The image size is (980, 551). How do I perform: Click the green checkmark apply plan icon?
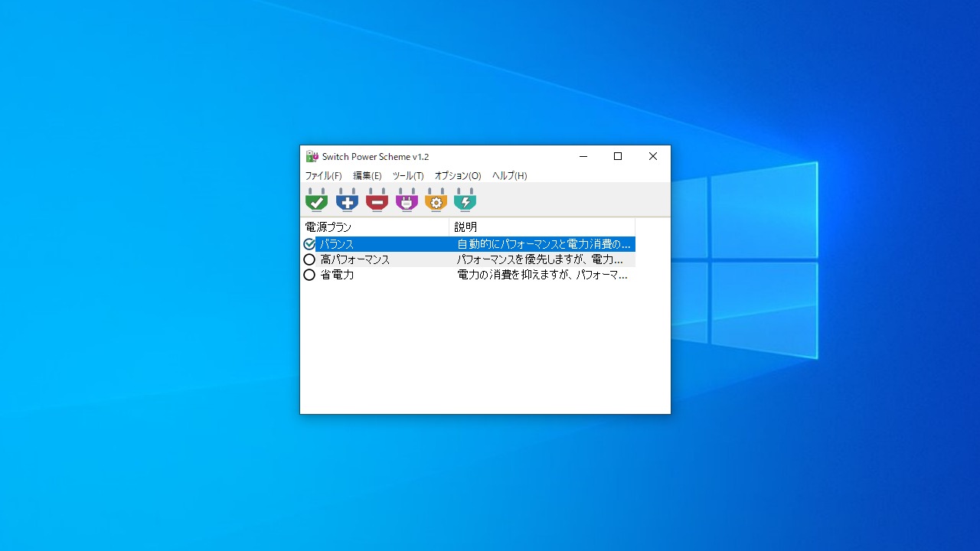point(316,200)
